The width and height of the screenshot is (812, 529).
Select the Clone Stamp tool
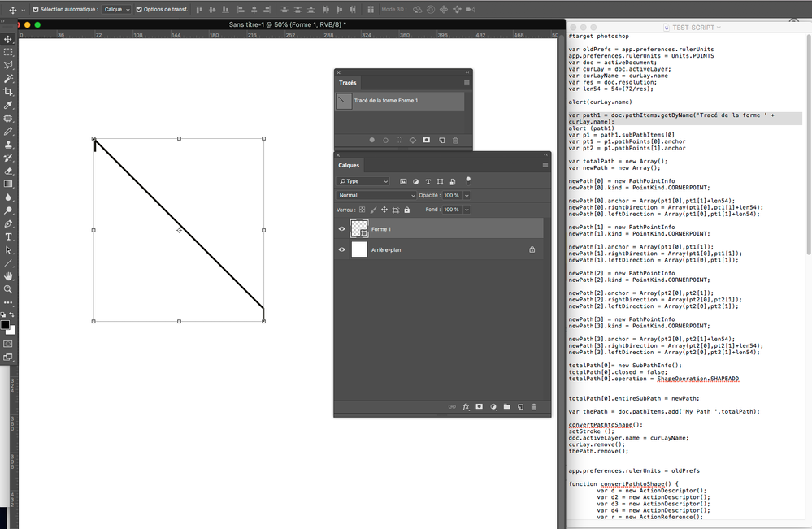(8, 145)
